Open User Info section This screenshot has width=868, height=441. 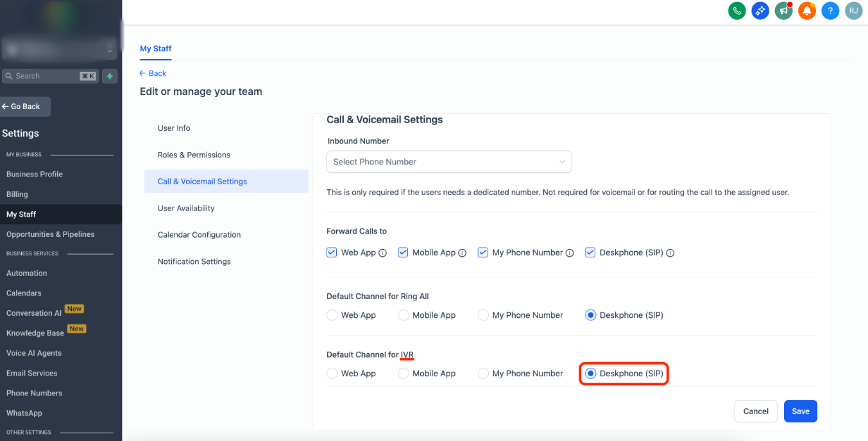(226, 128)
